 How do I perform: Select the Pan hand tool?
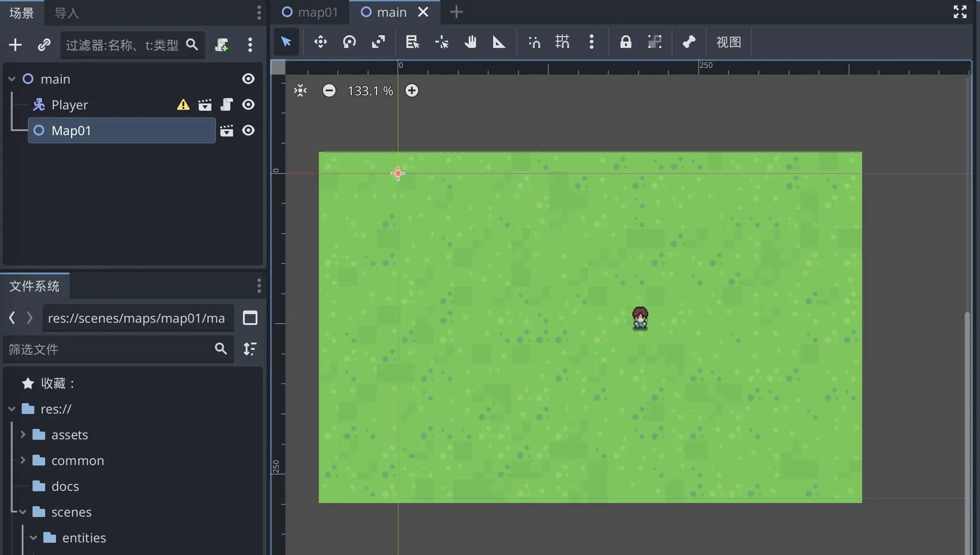(470, 42)
